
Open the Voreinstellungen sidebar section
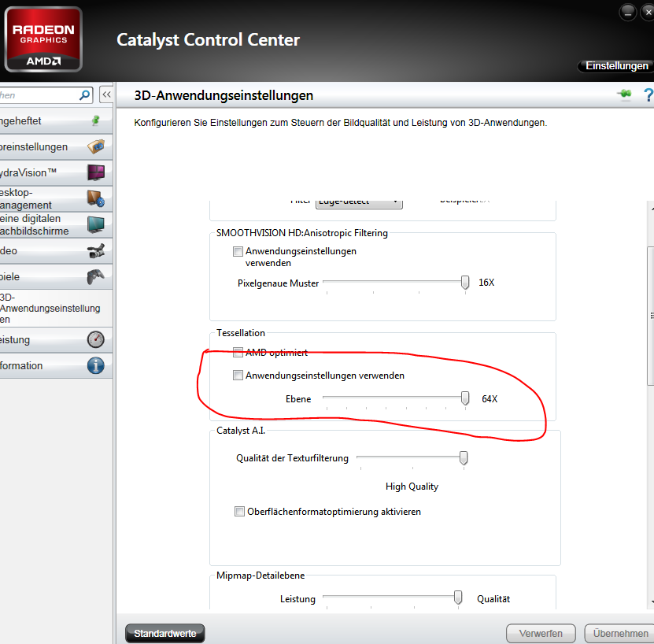pos(56,147)
